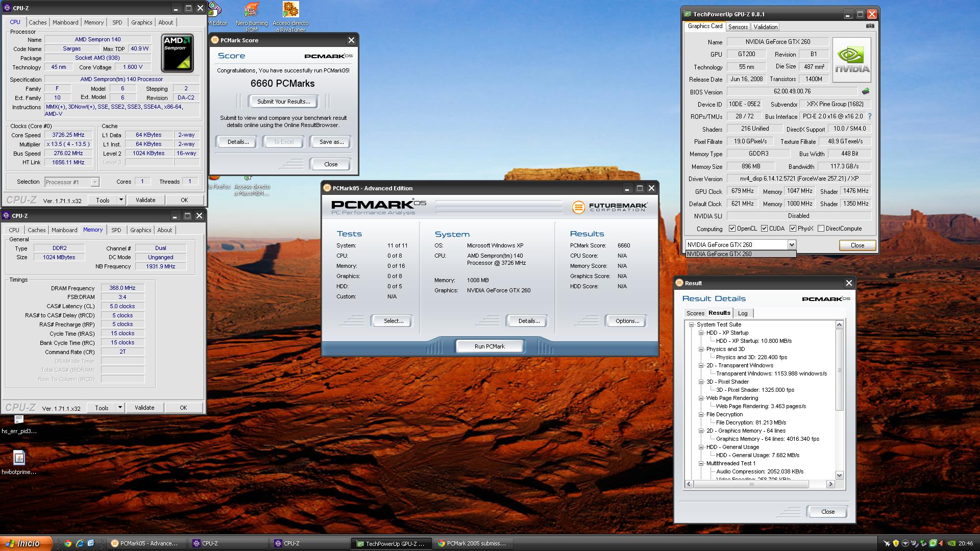This screenshot has width=980, height=551.
Task: Open the Validation tab in GPU-Z
Action: (765, 27)
